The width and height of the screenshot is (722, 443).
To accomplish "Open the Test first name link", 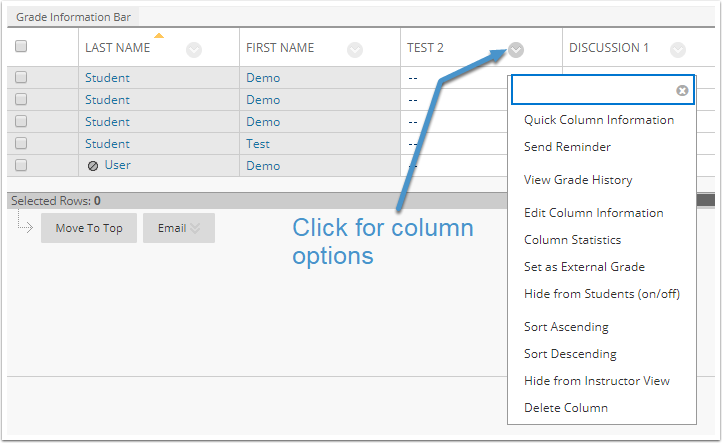I will pyautogui.click(x=258, y=144).
